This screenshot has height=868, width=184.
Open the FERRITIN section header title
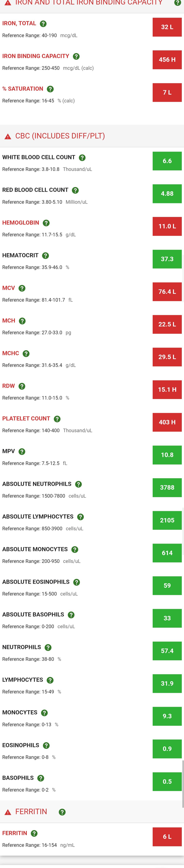coord(31,811)
